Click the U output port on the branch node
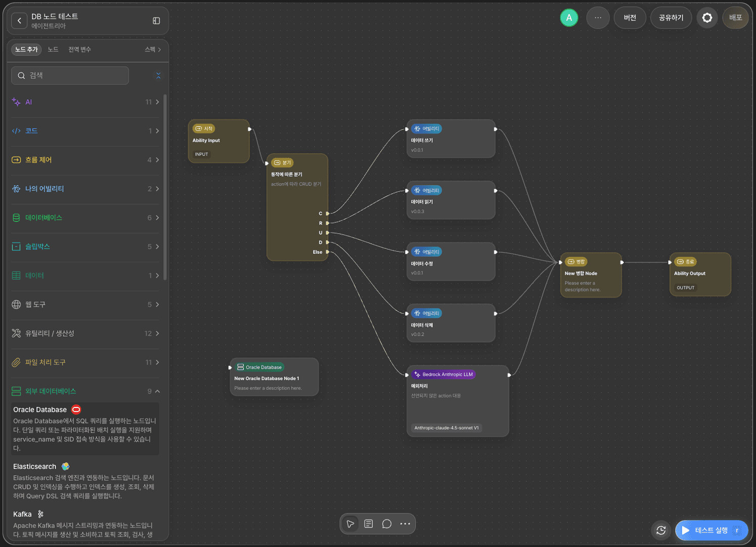Image resolution: width=756 pixels, height=547 pixels. pos(328,233)
